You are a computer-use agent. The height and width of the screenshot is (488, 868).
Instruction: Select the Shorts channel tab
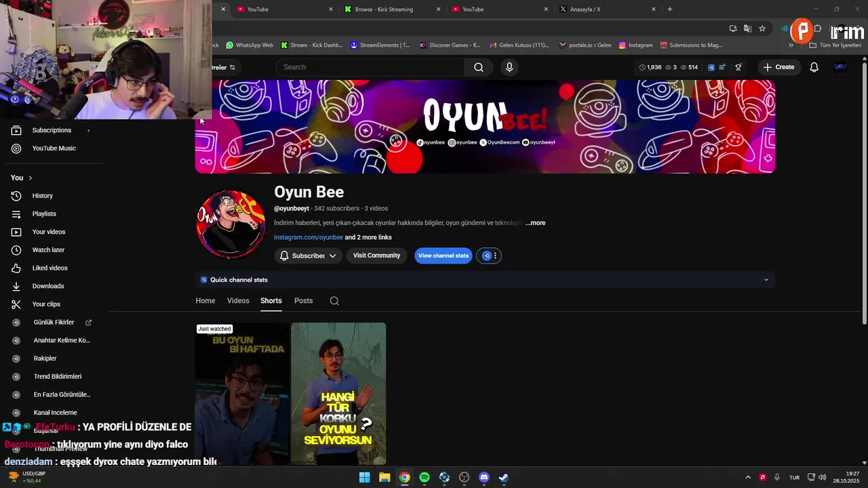click(271, 301)
